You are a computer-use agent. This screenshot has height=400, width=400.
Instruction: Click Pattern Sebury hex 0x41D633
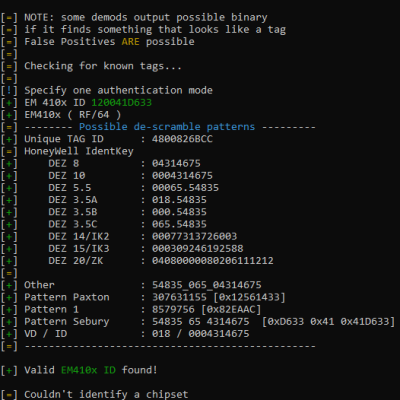click(365, 322)
